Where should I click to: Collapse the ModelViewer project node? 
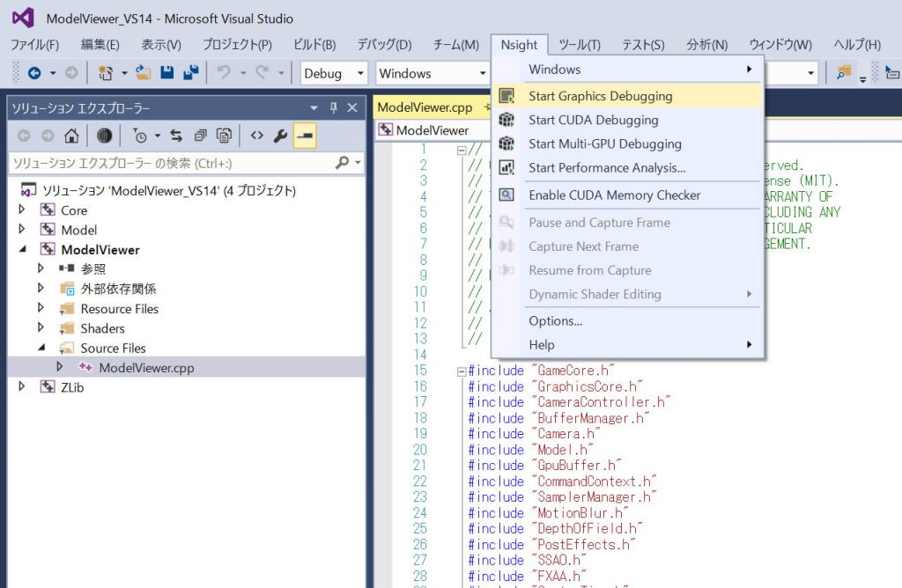click(x=22, y=249)
